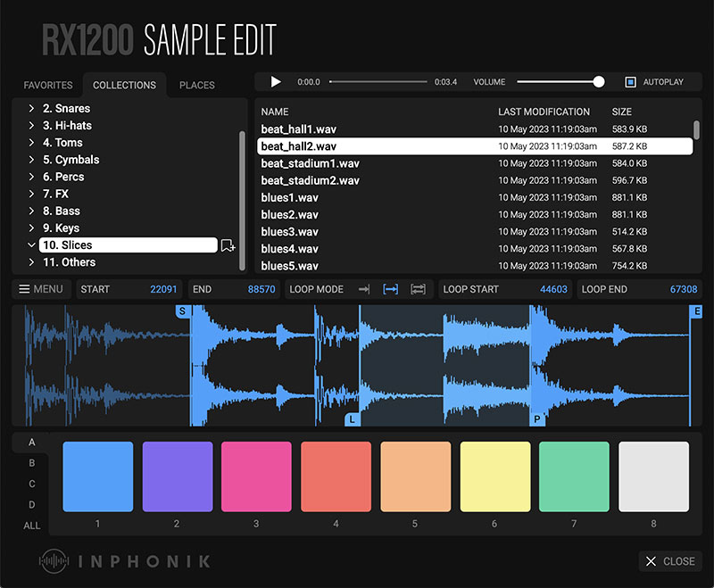The image size is (714, 588).
Task: Click the pink pad 3
Action: click(256, 476)
